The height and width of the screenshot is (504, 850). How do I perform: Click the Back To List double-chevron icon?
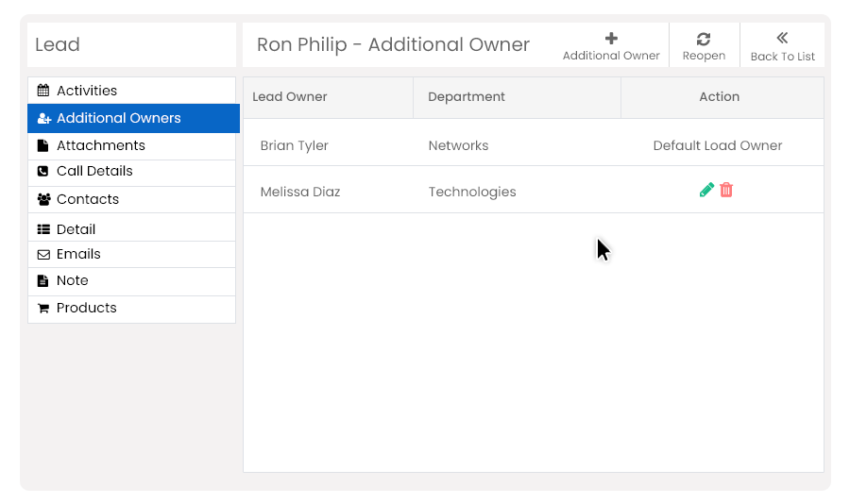(x=782, y=38)
